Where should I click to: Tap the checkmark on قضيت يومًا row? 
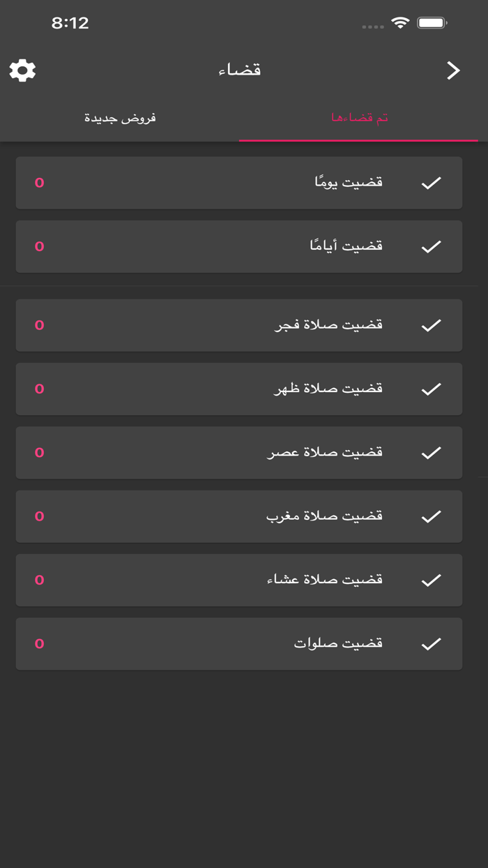pos(431,182)
